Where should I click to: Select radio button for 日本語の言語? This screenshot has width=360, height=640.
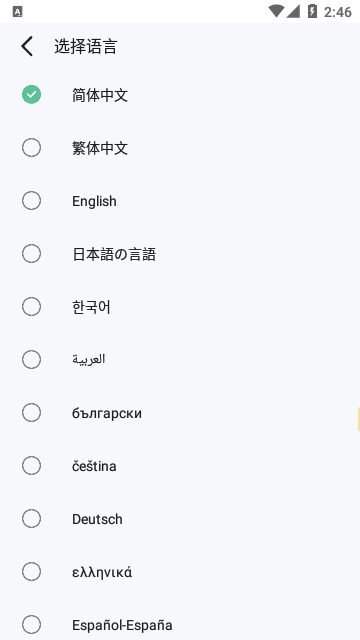pos(31,253)
